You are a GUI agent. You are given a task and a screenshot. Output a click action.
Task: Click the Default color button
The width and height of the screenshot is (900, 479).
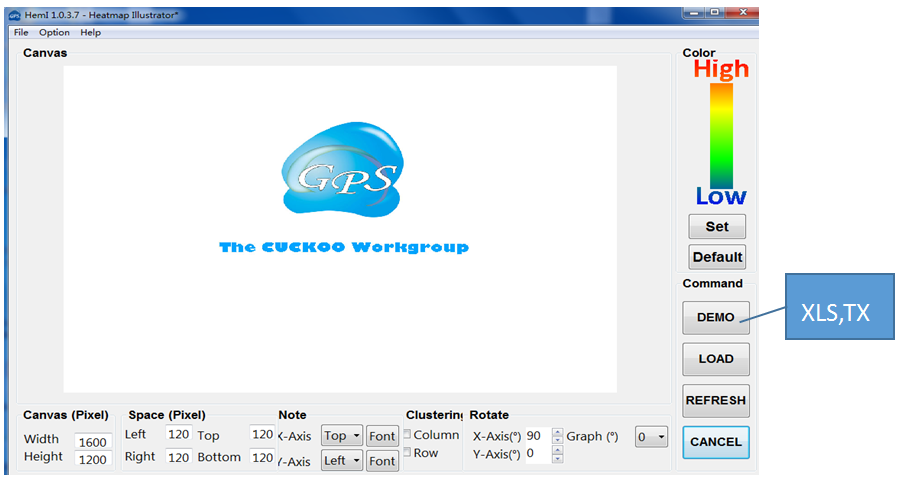717,257
